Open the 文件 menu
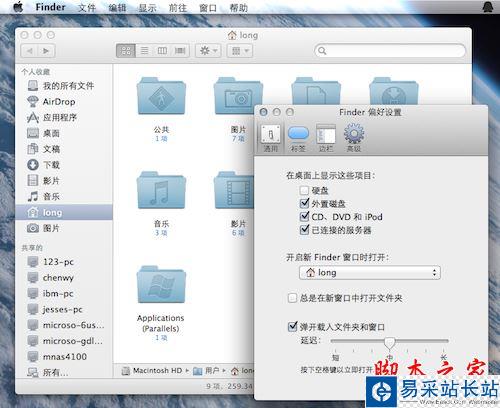500x408 pixels. click(87, 7)
